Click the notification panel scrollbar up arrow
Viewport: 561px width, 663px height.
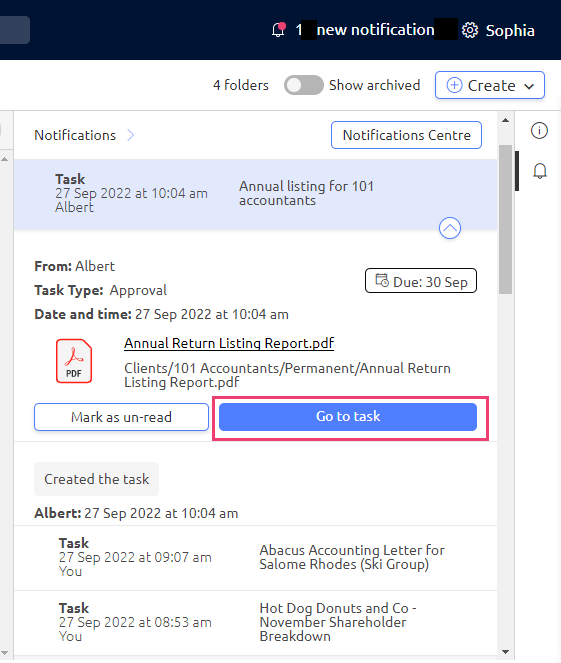[505, 121]
